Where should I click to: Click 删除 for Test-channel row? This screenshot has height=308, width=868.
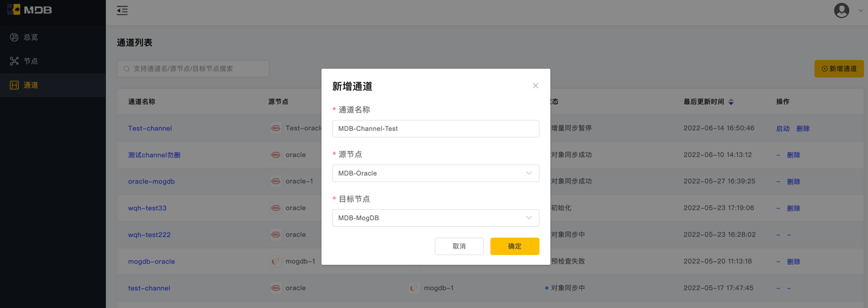tap(803, 129)
